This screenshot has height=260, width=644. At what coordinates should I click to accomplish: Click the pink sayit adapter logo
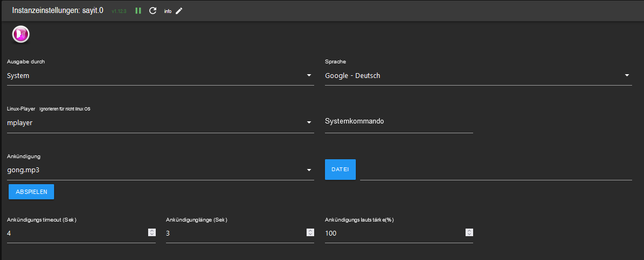(x=21, y=35)
